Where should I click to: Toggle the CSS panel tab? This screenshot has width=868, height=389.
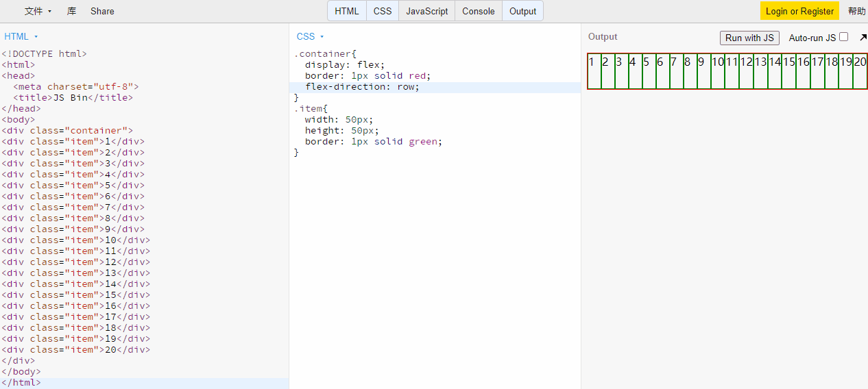383,11
